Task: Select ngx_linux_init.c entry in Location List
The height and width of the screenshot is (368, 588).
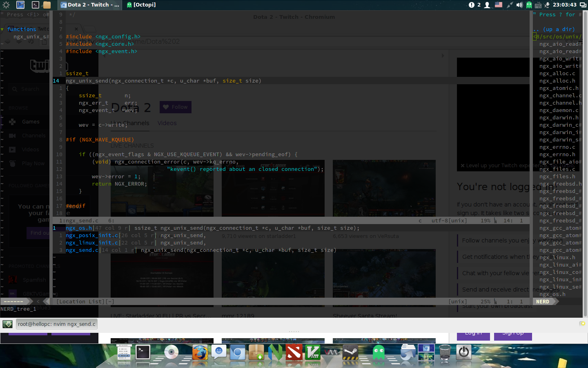Action: point(92,243)
